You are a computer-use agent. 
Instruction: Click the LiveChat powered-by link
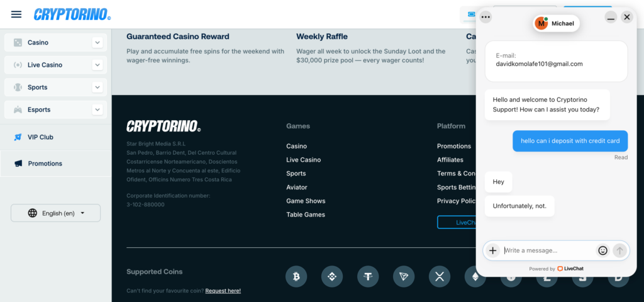570,269
